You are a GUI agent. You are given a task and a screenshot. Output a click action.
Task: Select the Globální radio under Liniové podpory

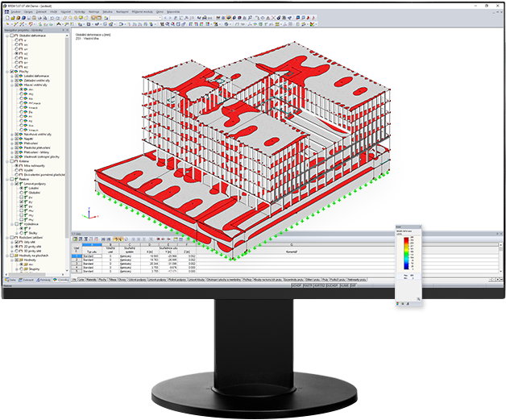click(22, 193)
